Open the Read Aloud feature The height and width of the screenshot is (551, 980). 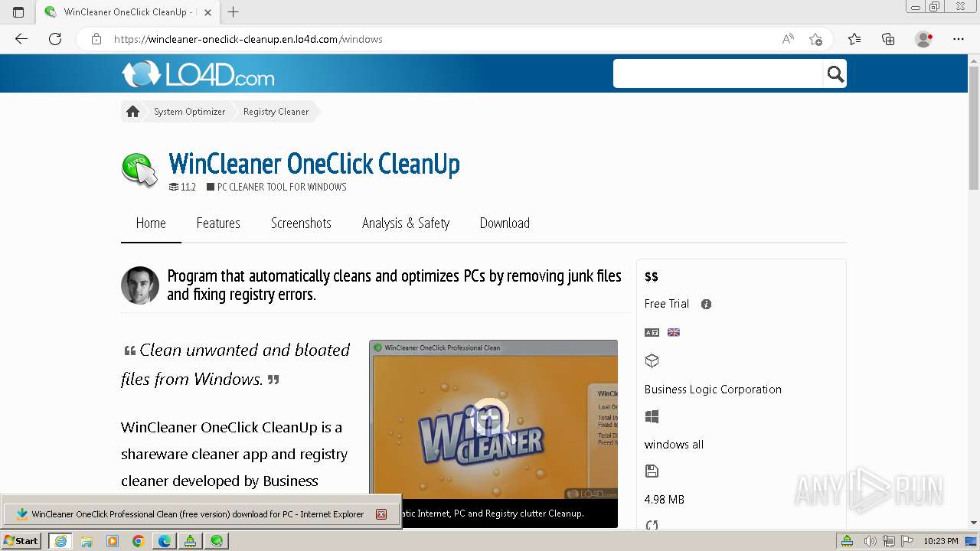788,39
